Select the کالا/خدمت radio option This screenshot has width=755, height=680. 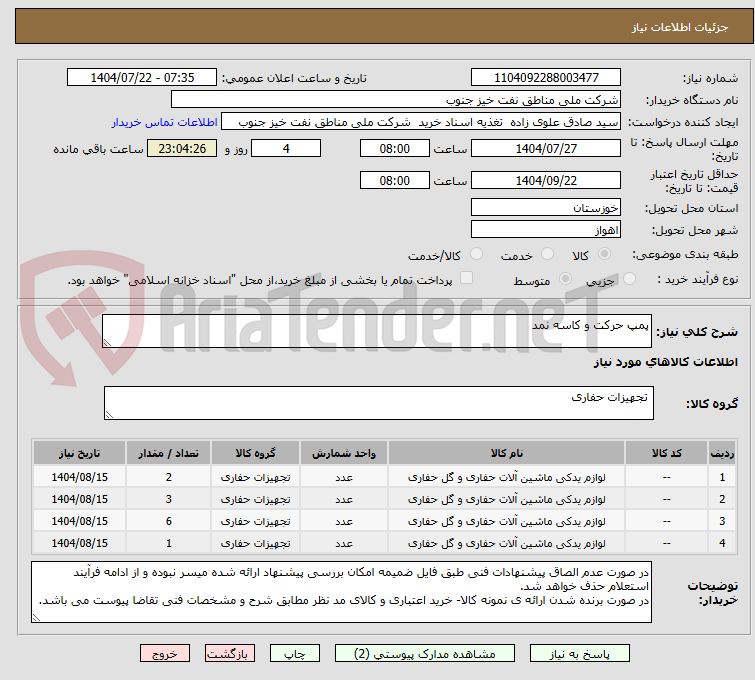coord(476,255)
